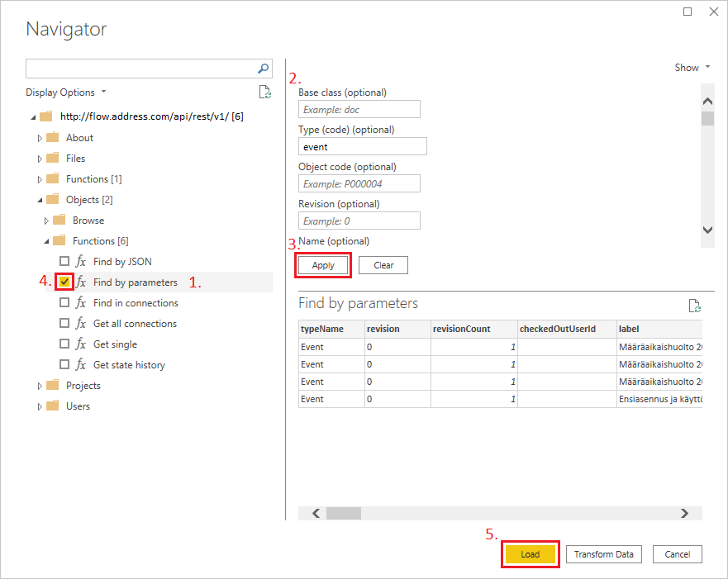
Task: Enable the Get state history checkbox
Action: [x=64, y=365]
